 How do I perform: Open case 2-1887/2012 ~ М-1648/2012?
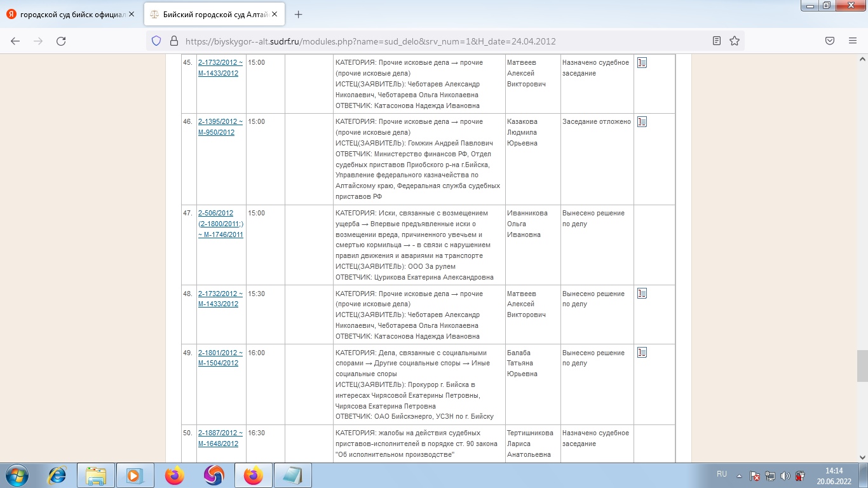coord(219,435)
